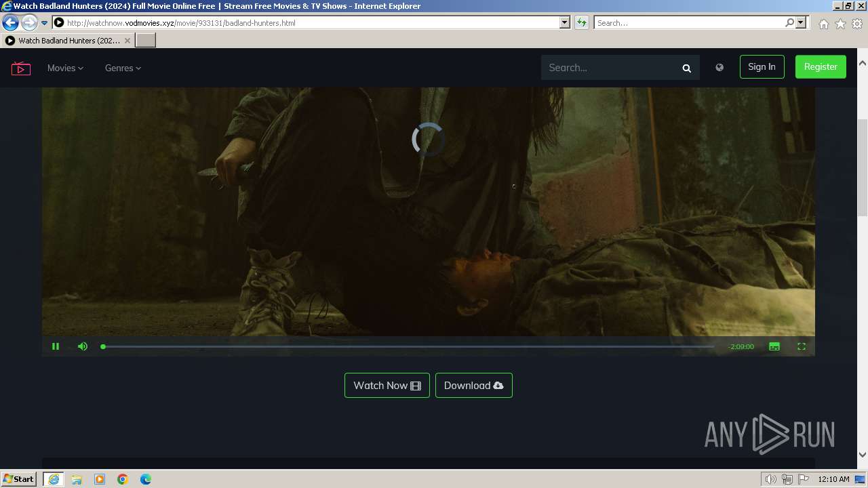Viewport: 868px width, 488px height.
Task: Click the magnifier search icon
Action: [x=686, y=68]
